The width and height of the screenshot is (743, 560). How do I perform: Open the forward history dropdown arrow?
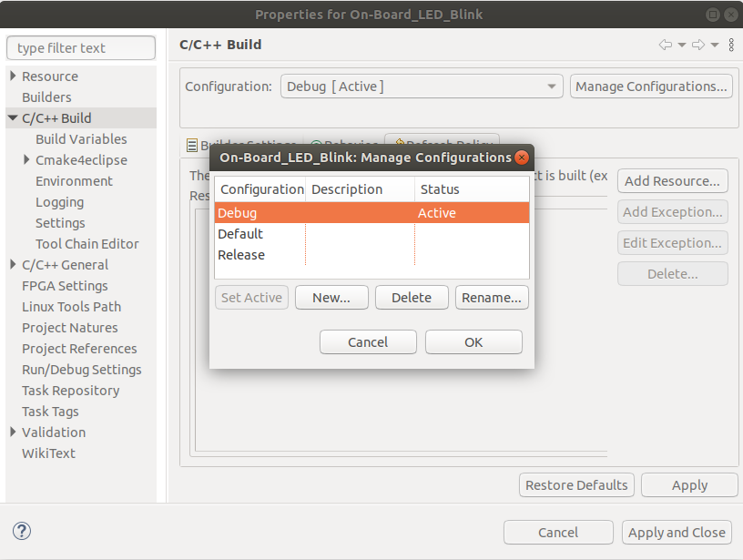tap(715, 45)
